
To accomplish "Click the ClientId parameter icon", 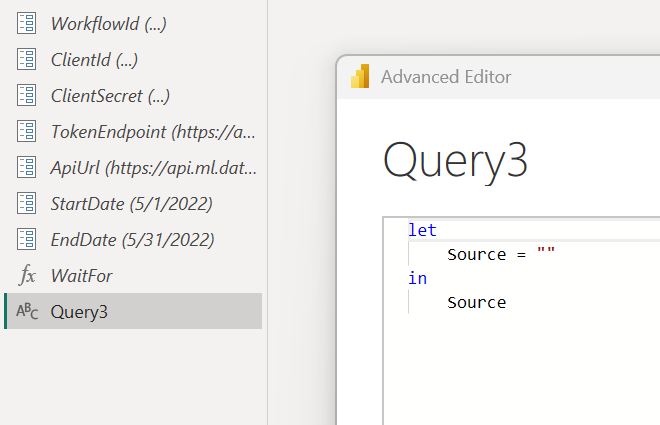I will tap(27, 59).
